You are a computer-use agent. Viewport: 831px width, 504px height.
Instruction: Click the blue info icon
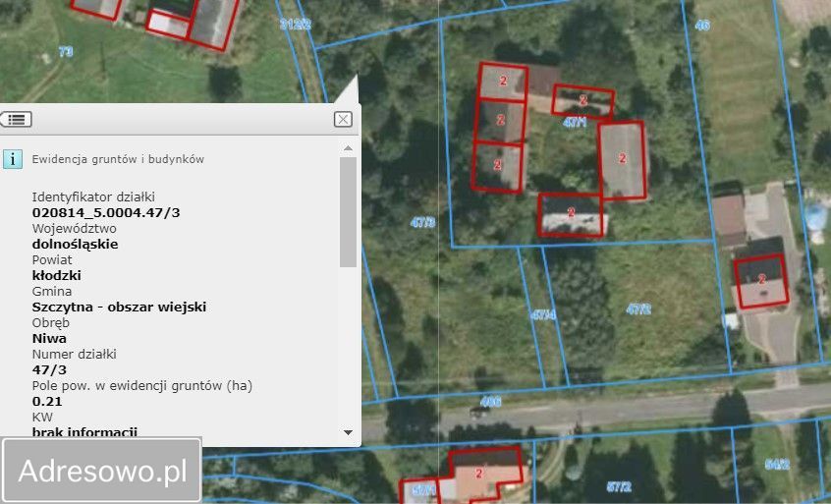click(13, 158)
